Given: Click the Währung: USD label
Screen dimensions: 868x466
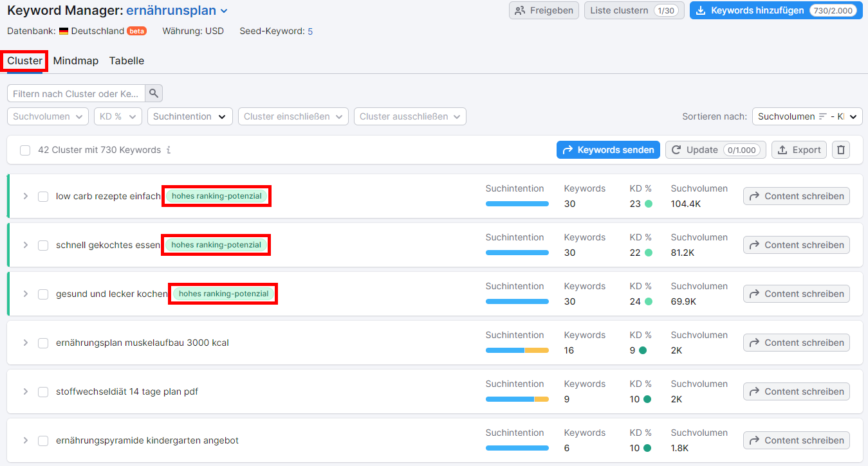Looking at the screenshot, I should (x=193, y=31).
